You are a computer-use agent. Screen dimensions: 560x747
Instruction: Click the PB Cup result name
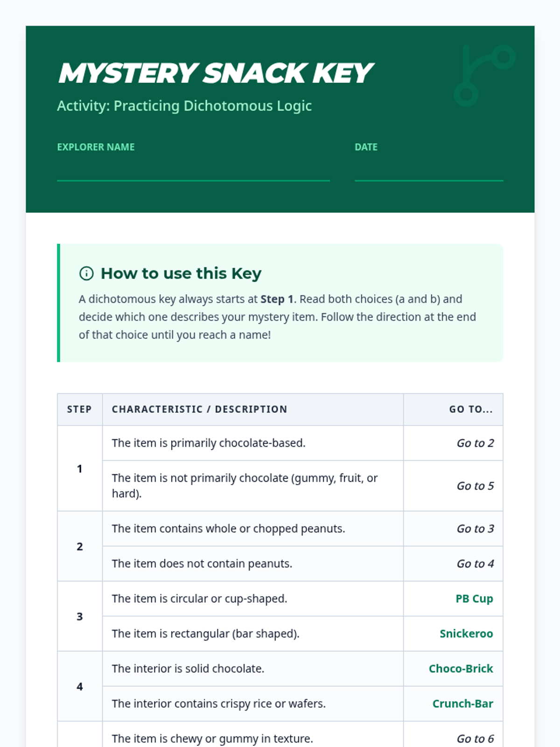474,599
